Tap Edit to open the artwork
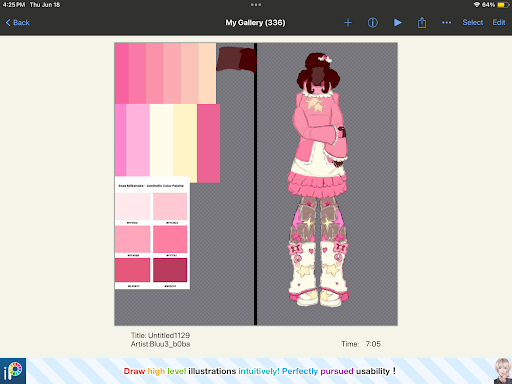Screen dimensions: 512x384 (499, 22)
